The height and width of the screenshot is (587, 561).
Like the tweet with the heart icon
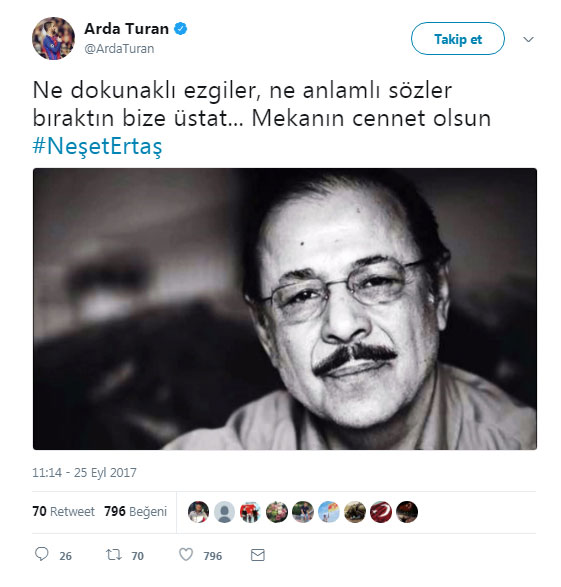[x=186, y=554]
